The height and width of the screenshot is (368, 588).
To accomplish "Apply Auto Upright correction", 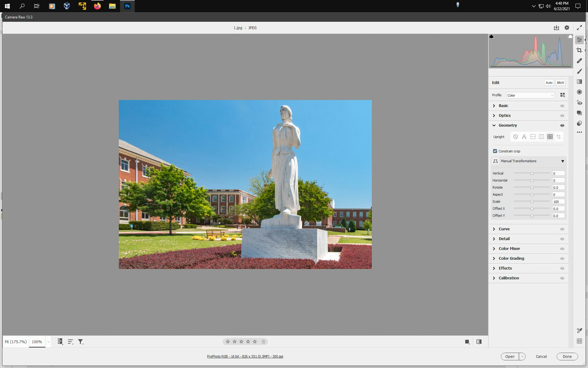I will click(x=524, y=137).
